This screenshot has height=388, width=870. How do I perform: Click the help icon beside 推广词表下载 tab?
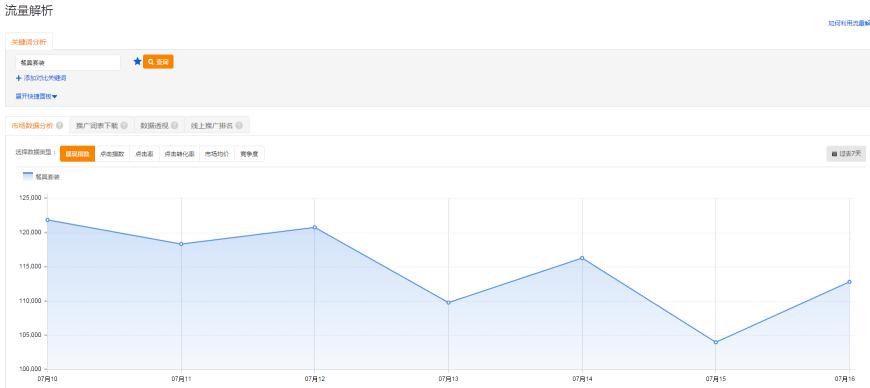pyautogui.click(x=124, y=125)
